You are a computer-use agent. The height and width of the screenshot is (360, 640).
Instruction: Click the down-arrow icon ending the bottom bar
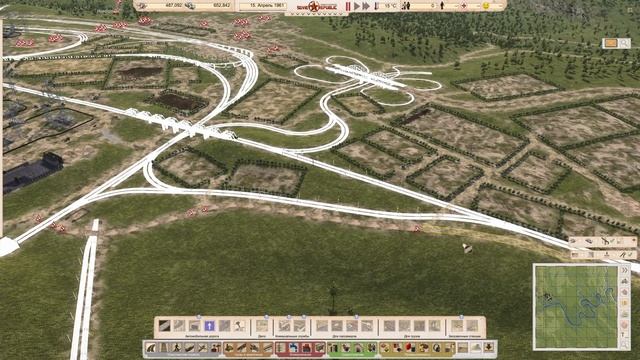[x=489, y=348]
